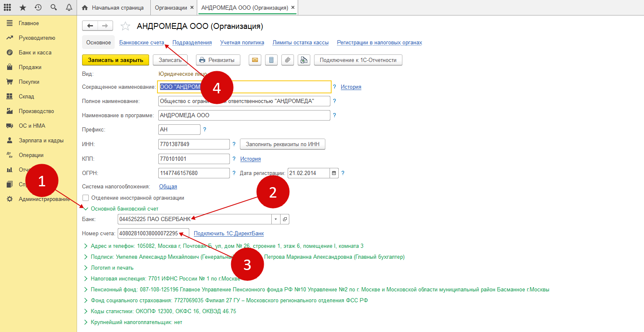Viewport: 644px width, 332px height.
Task: Click the Наименование в программе field
Action: 244,116
